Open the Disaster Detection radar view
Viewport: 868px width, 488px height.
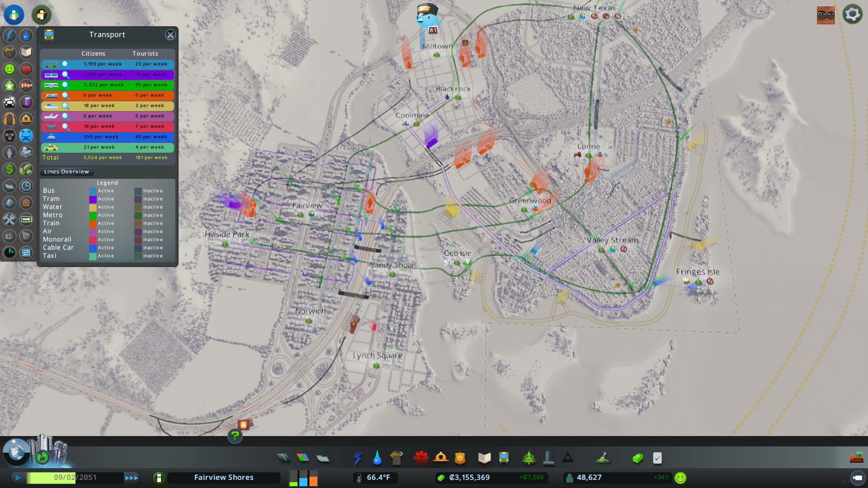[9, 253]
